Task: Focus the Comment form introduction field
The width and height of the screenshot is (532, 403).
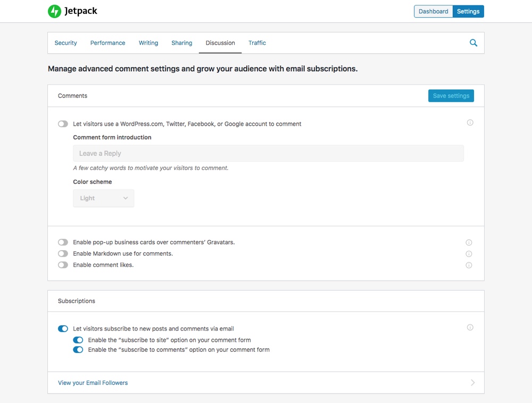Action: click(268, 153)
